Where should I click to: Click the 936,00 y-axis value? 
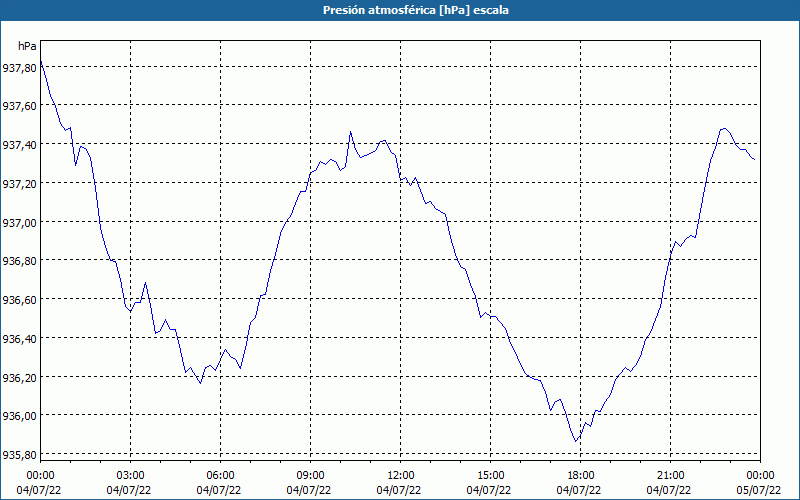[19, 416]
